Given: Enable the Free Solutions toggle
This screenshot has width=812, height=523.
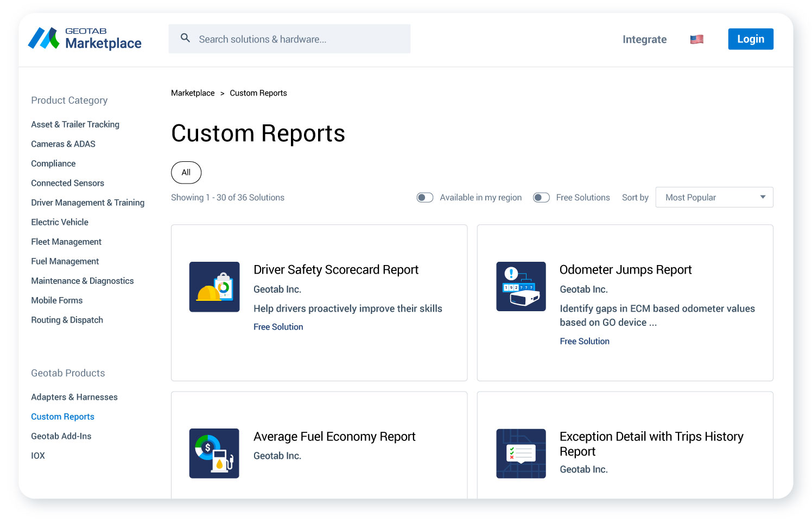Looking at the screenshot, I should 541,198.
